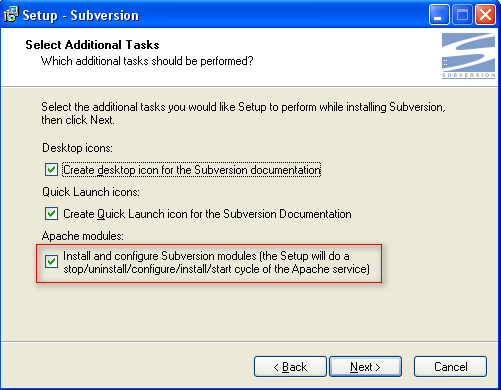
Task: Click the maximize button in title bar
Action: (x=462, y=15)
